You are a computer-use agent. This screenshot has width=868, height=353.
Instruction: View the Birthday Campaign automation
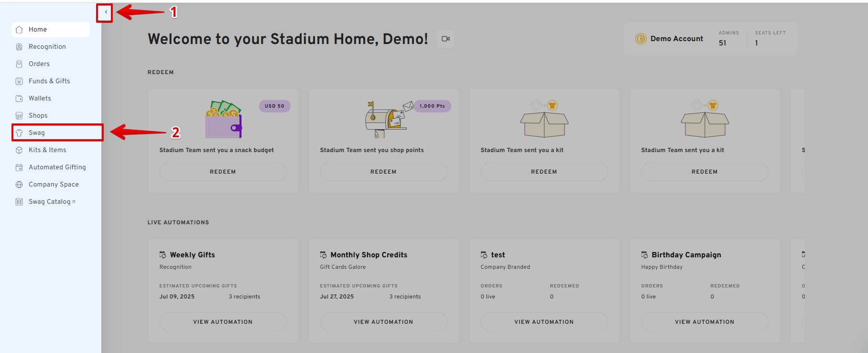tap(705, 322)
